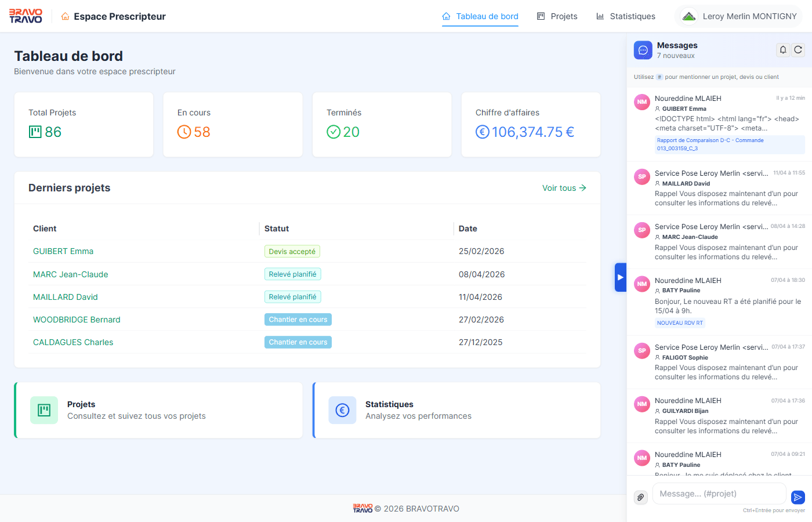Open the Leroy Merlin MONTIGNY account menu

pyautogui.click(x=739, y=16)
